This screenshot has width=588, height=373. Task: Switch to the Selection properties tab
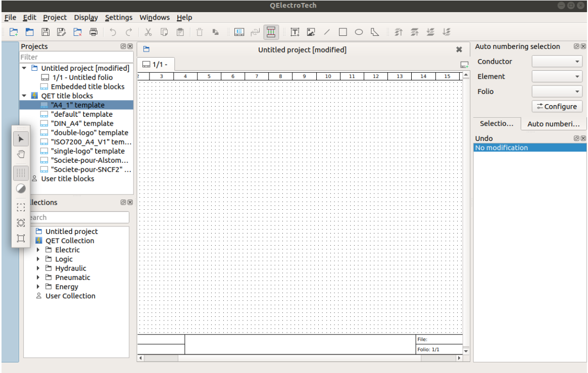(497, 123)
